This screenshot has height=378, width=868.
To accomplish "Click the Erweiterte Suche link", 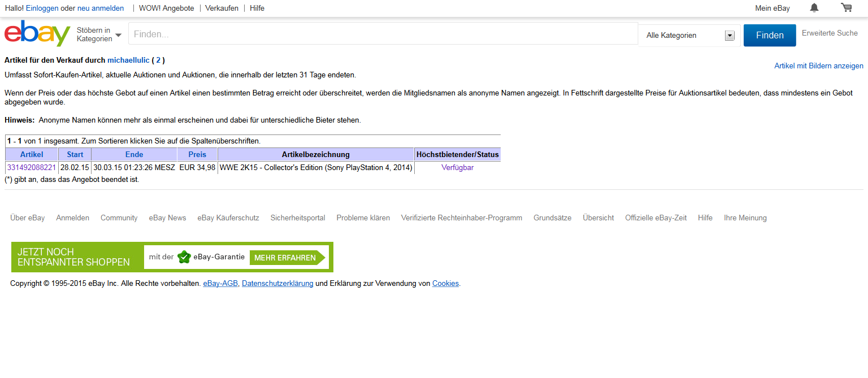I will [x=830, y=33].
